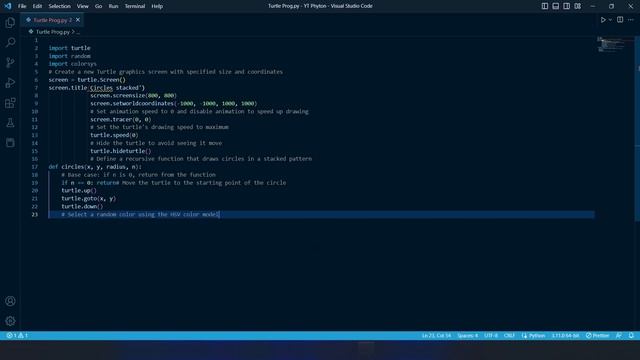The width and height of the screenshot is (640, 360).
Task: Click line number 17 in gutter
Action: point(35,167)
